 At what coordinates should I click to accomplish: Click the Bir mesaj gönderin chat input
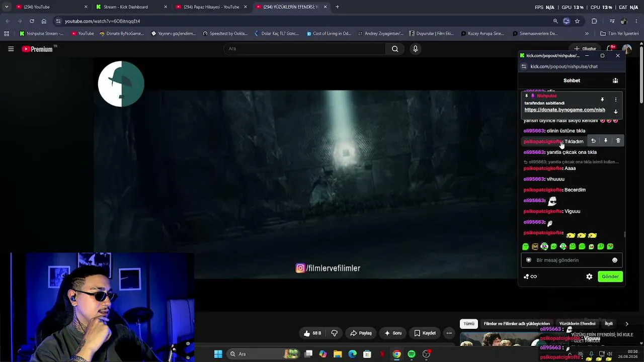[572, 260]
